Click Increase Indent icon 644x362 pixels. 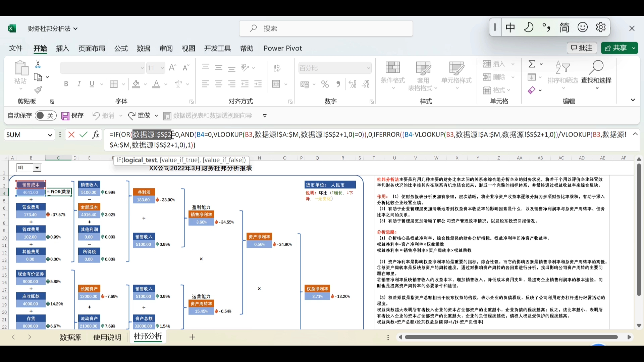(258, 84)
